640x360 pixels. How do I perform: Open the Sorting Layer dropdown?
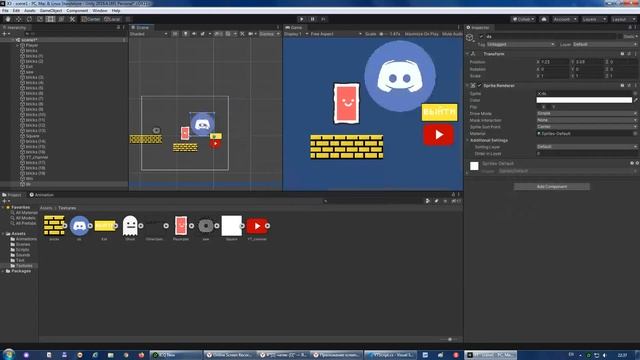pyautogui.click(x=587, y=147)
